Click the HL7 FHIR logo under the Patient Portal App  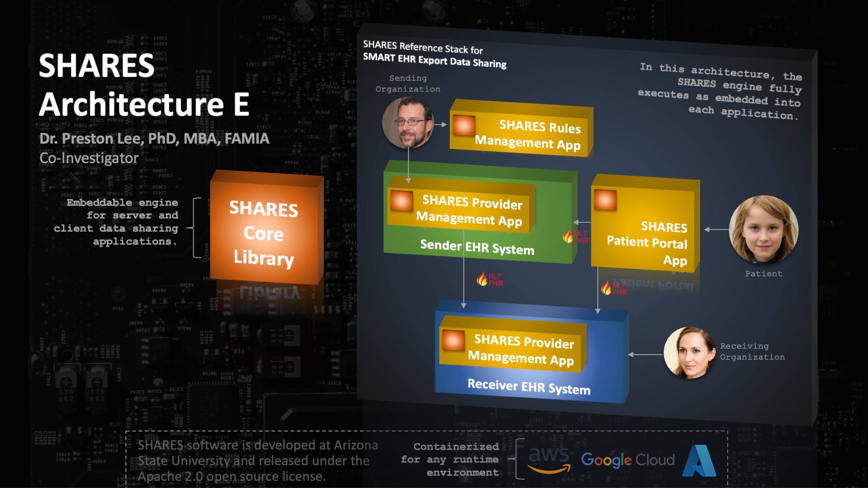tap(614, 288)
